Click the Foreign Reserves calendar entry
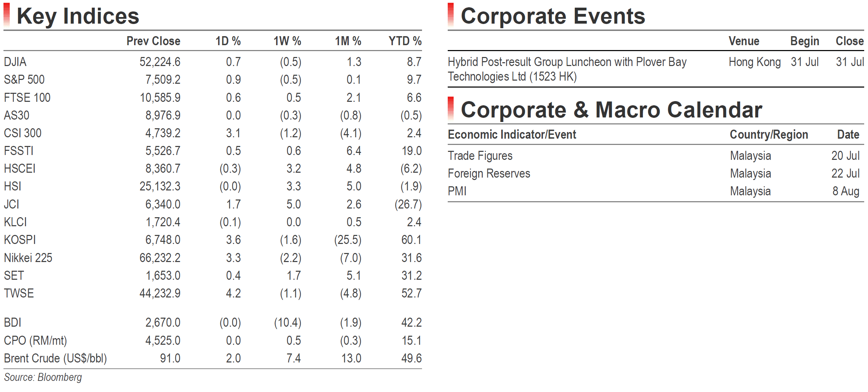 coord(489,173)
